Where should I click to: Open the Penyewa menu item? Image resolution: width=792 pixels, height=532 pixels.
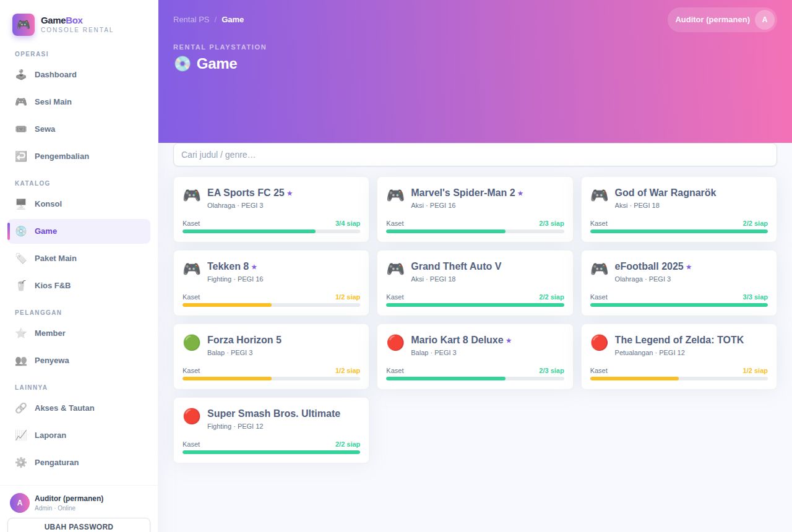click(x=79, y=361)
